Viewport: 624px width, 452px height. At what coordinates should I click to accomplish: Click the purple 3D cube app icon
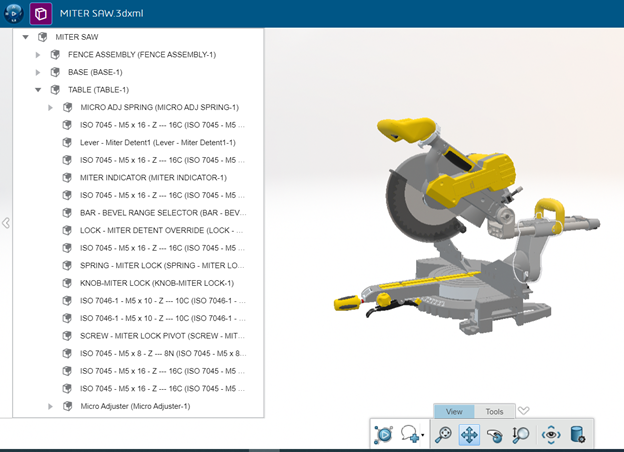[x=41, y=14]
